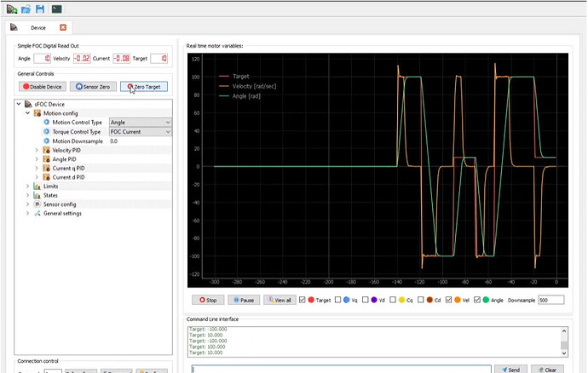Viewport: 588px width, 373px height.
Task: Click the Zero Target button
Action: (x=144, y=87)
